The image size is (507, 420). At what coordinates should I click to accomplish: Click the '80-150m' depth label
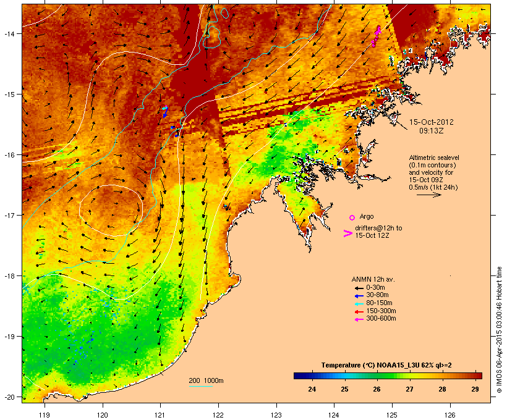[379, 303]
